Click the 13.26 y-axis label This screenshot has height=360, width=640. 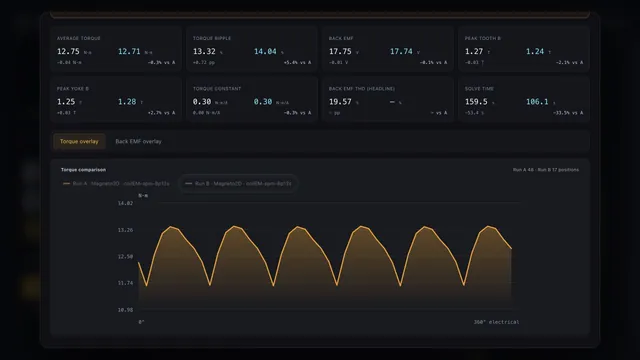pyautogui.click(x=125, y=230)
